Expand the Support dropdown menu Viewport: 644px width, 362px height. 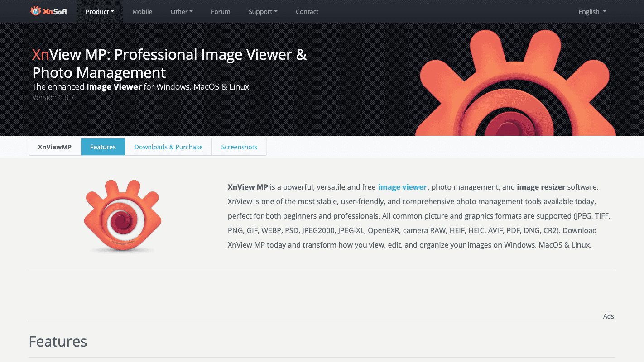click(x=263, y=12)
